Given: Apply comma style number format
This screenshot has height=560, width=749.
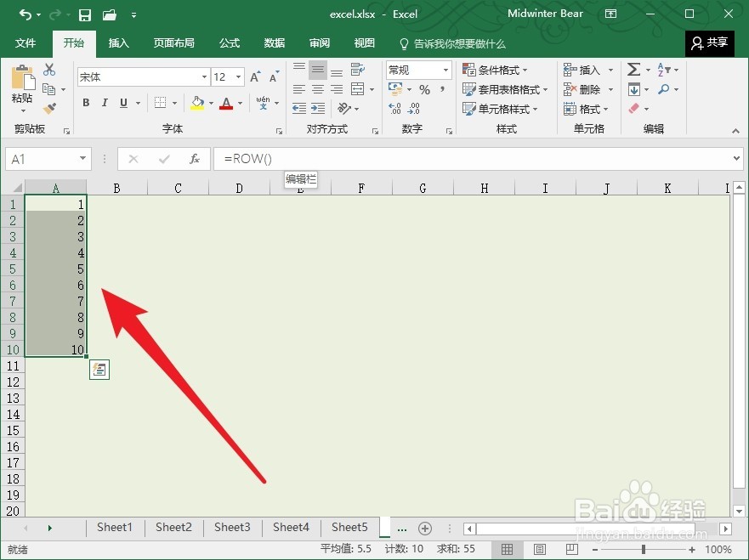Looking at the screenshot, I should [443, 88].
